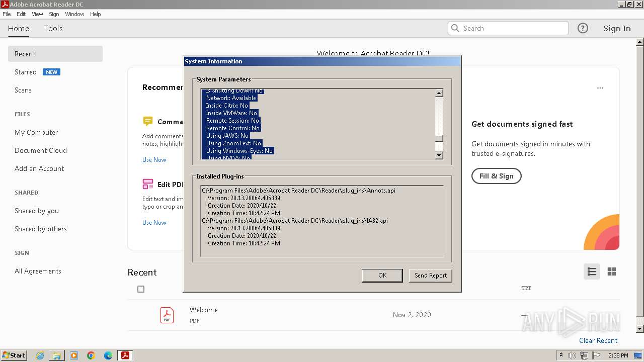Click Add an Account in sidebar
Screen dimensions: 644x362
click(x=39, y=168)
